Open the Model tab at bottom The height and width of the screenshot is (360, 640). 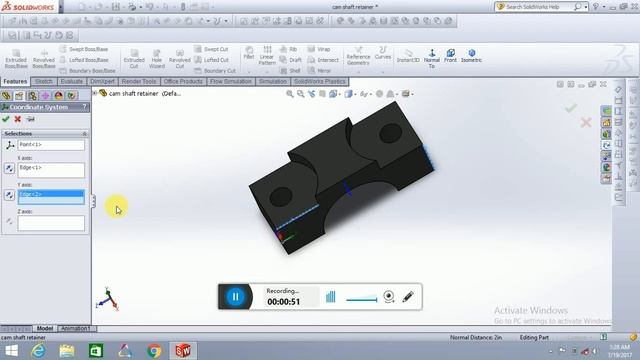(x=44, y=329)
